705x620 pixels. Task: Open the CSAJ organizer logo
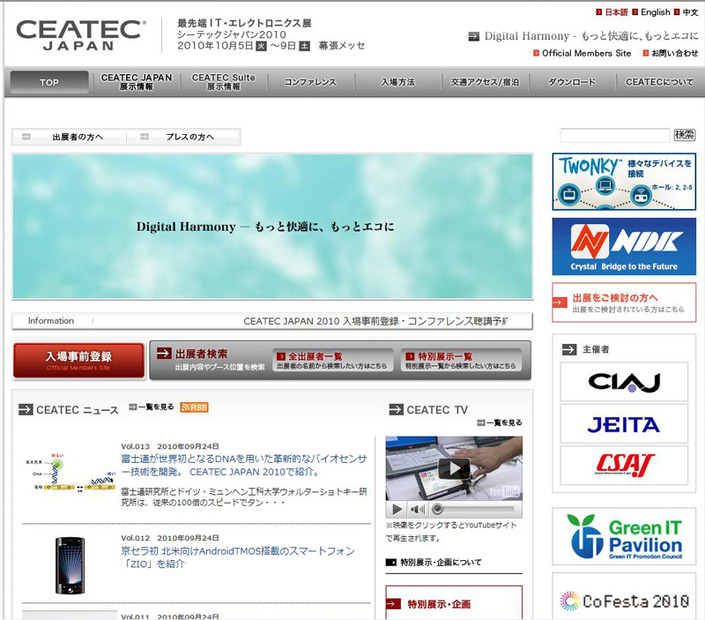pos(624,465)
